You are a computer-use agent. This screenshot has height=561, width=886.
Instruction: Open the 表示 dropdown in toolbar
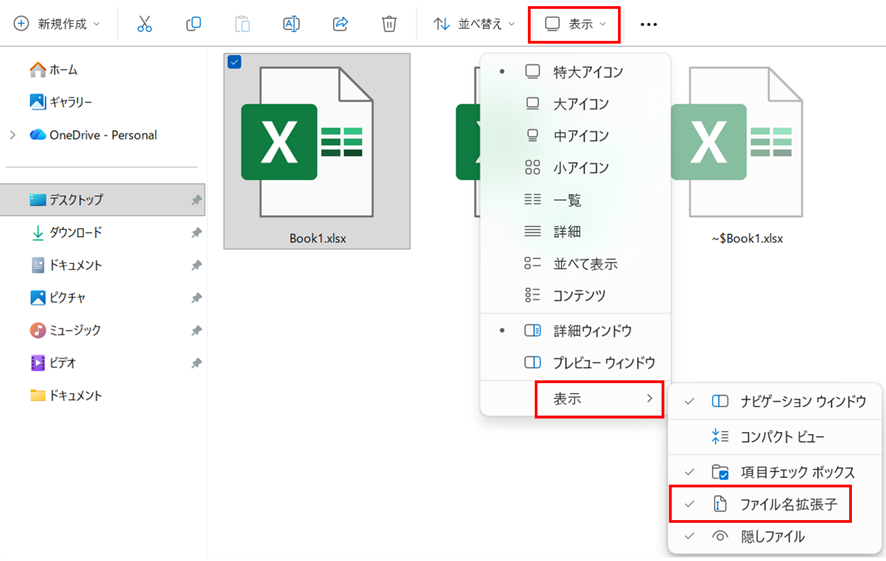point(575,24)
